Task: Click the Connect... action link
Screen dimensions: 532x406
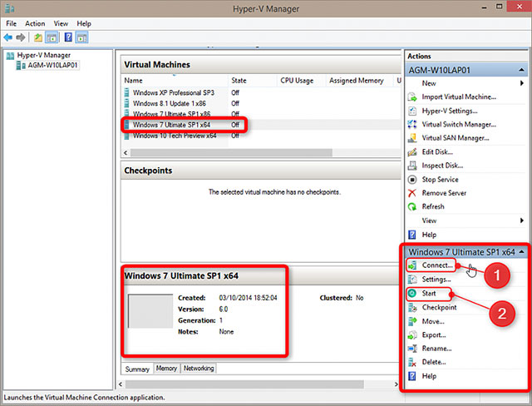Action: point(437,265)
